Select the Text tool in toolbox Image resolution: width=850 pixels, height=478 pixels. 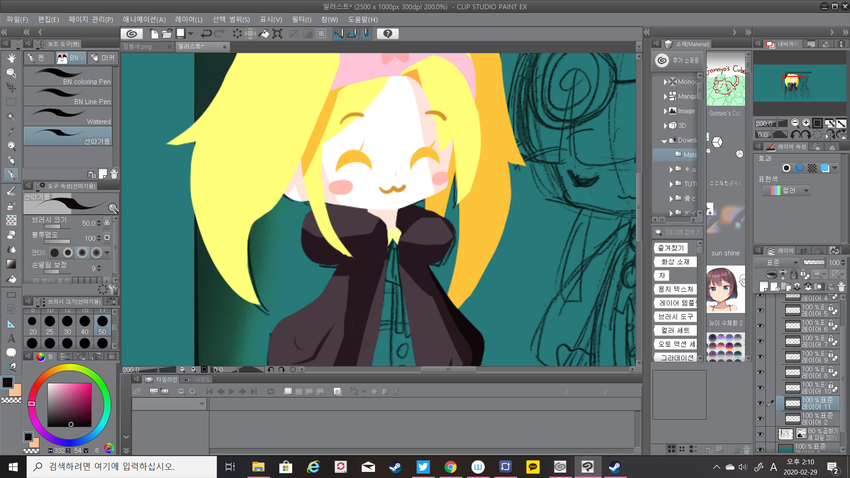click(x=11, y=338)
